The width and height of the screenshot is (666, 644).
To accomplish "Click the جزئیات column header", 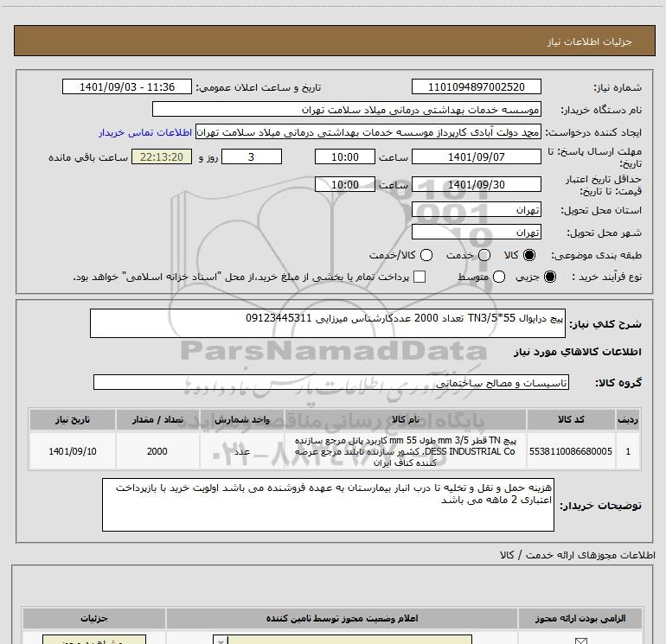I will pyautogui.click(x=94, y=619).
